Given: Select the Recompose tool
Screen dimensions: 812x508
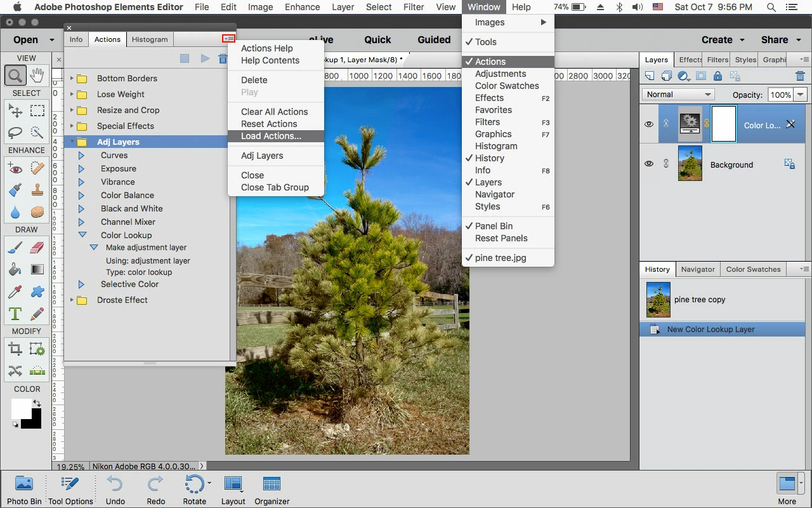Looking at the screenshot, I should (x=37, y=349).
